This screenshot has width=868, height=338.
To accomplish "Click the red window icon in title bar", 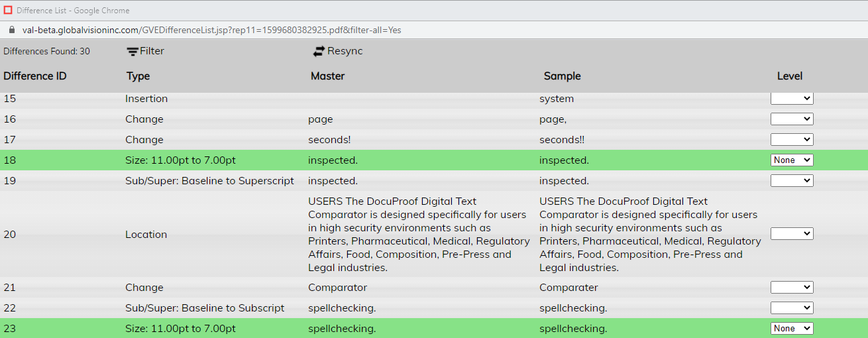I will pos(8,11).
